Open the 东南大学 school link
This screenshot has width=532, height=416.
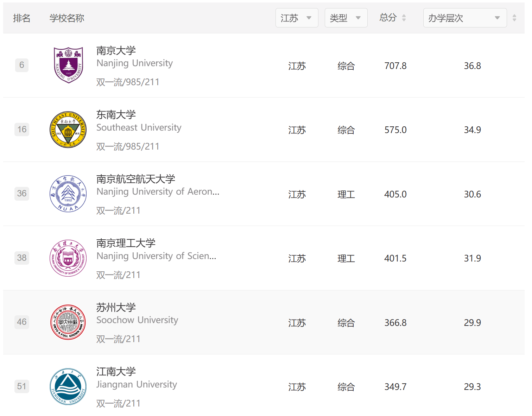point(116,115)
